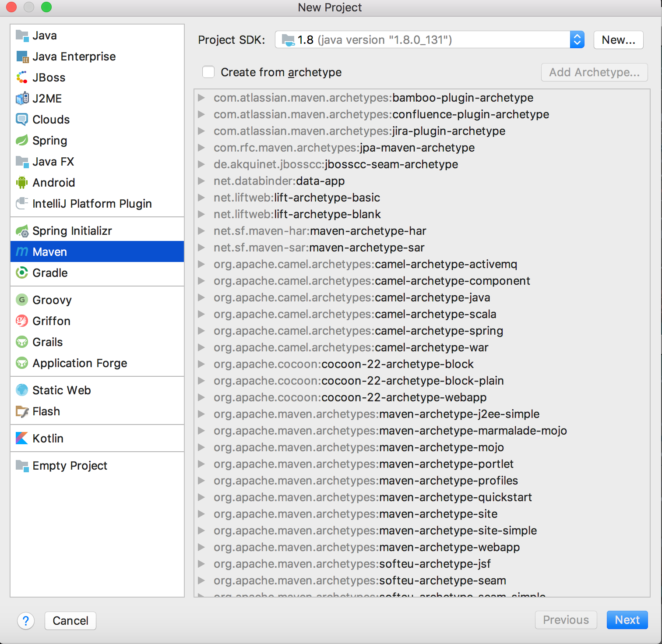Image resolution: width=662 pixels, height=644 pixels.
Task: Choose the Spring Initializr generator
Action: click(x=72, y=230)
